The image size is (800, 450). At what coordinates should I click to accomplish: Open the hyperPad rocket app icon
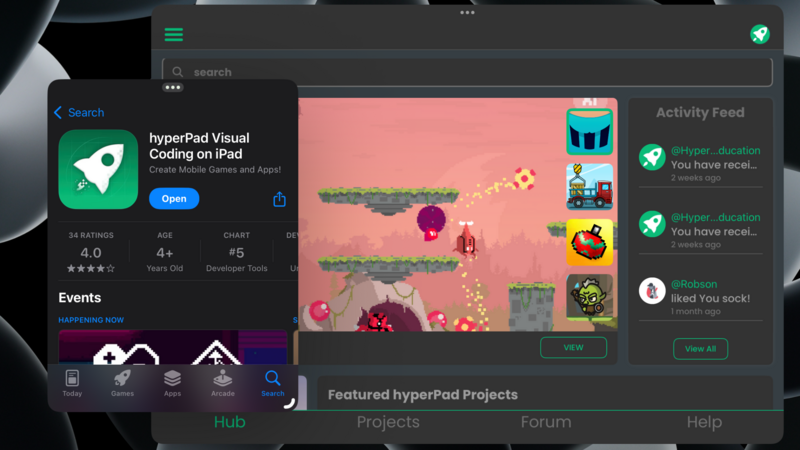click(x=98, y=169)
